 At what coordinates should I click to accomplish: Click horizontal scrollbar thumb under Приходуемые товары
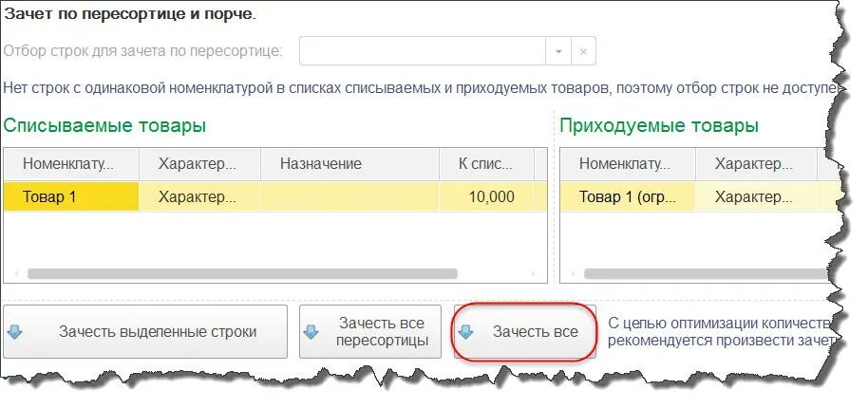click(706, 273)
